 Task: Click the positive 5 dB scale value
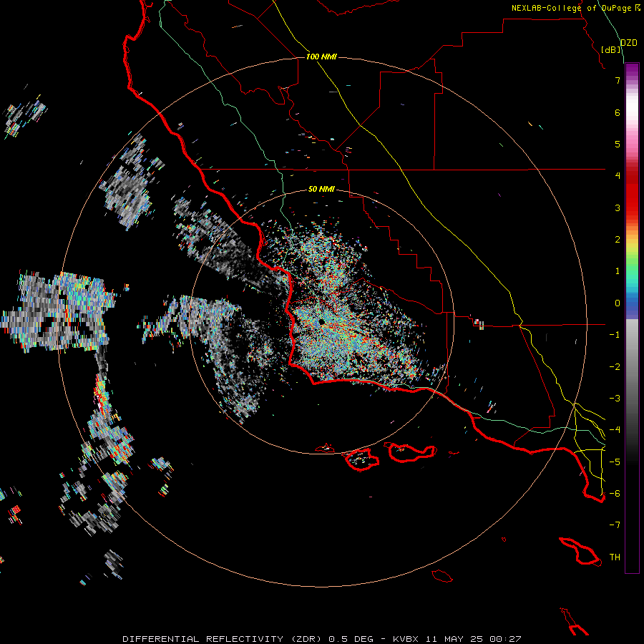pos(618,144)
